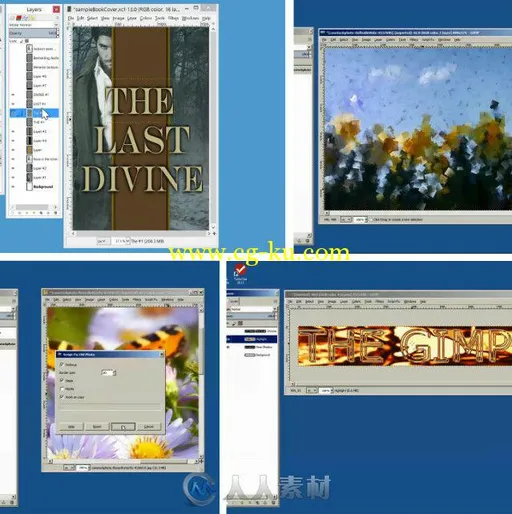This screenshot has width=512, height=514.
Task: Open the unit dropdown in butterfly window status bar
Action: coord(69,468)
